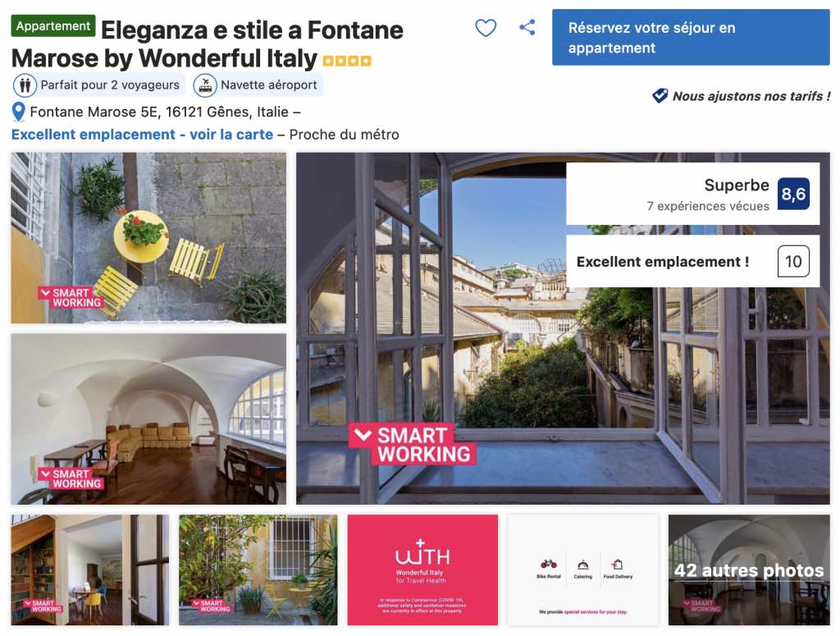
Task: Open 'Excellent emplacement - voir la carte' link
Action: coord(142,135)
